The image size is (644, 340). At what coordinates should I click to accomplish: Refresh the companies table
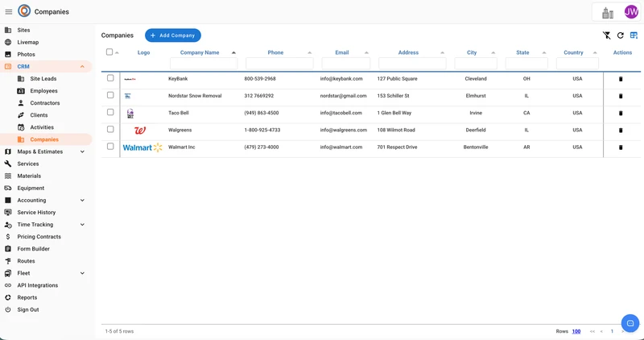[x=620, y=35]
